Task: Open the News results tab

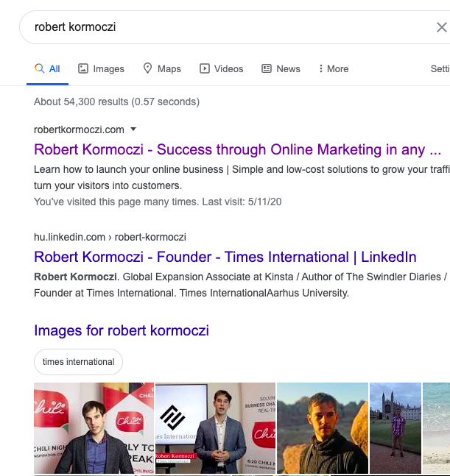Action: pos(281,69)
